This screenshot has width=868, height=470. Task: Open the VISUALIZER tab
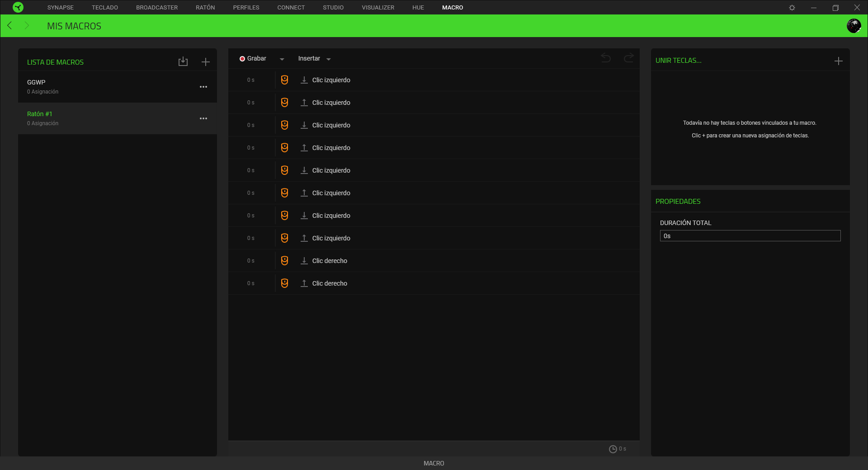click(378, 8)
